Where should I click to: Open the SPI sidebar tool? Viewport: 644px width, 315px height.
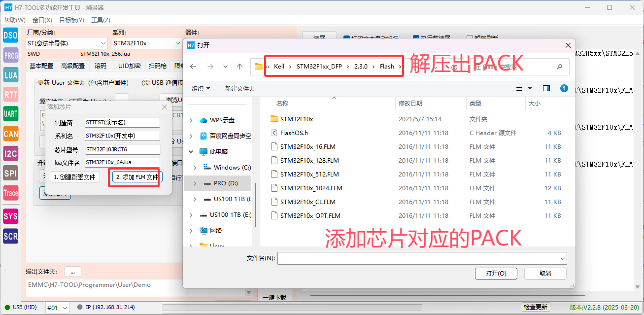[11, 174]
